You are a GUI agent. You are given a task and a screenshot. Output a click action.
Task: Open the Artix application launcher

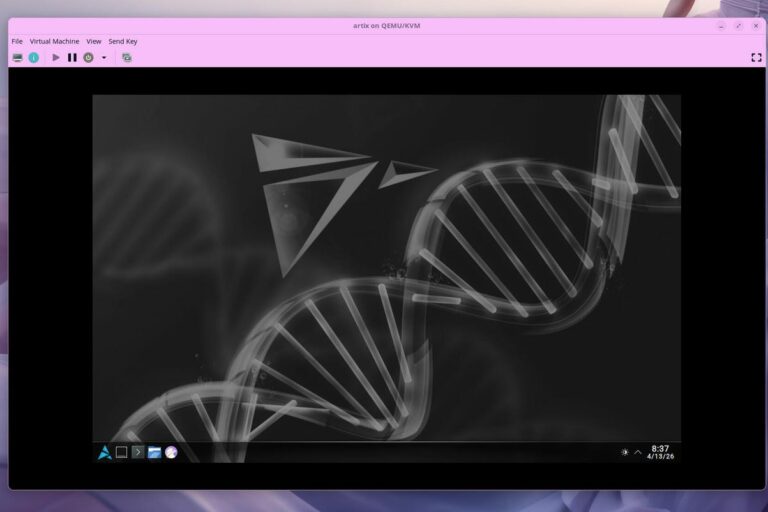[104, 452]
